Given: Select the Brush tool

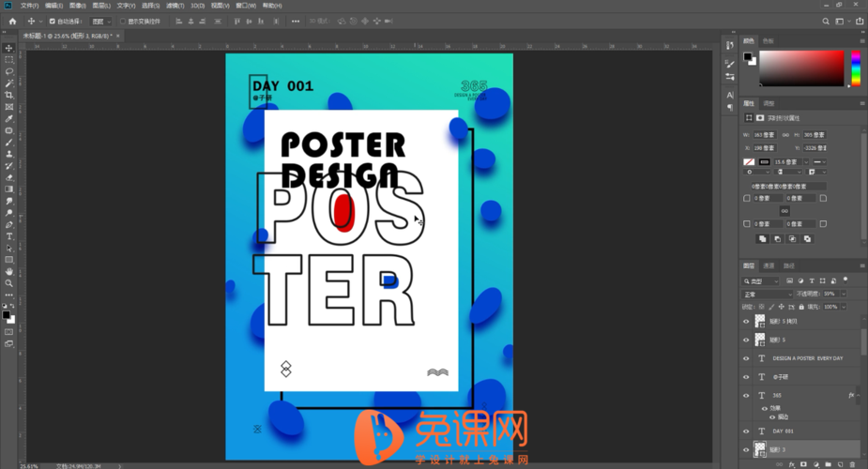Looking at the screenshot, I should tap(8, 143).
